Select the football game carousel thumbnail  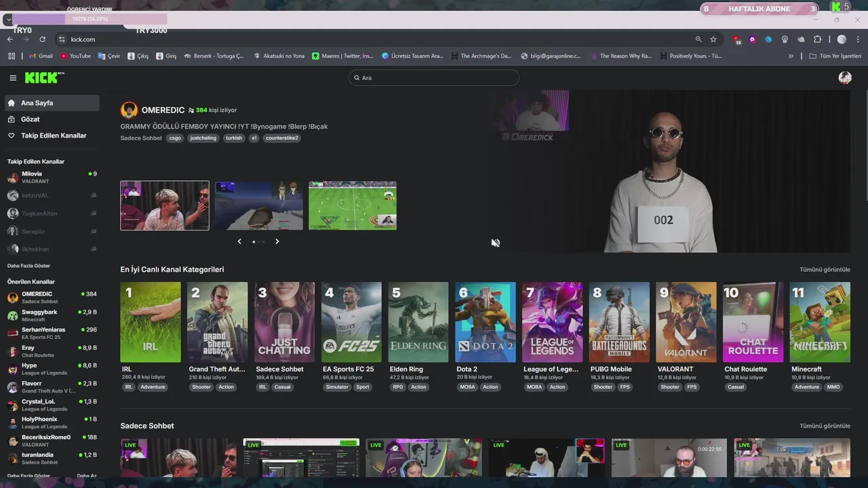(353, 205)
